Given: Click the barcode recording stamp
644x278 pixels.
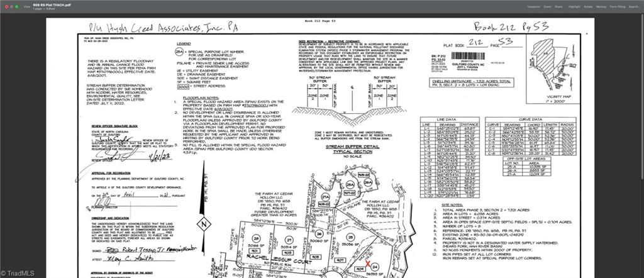Looking at the screenshot, I should pyautogui.click(x=468, y=55).
